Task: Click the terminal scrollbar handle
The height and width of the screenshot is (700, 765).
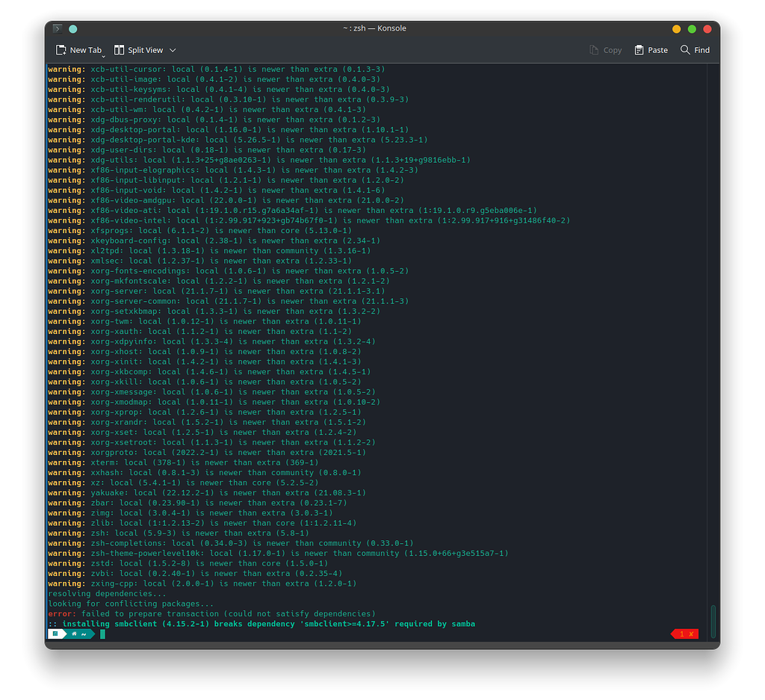Action: [x=713, y=622]
